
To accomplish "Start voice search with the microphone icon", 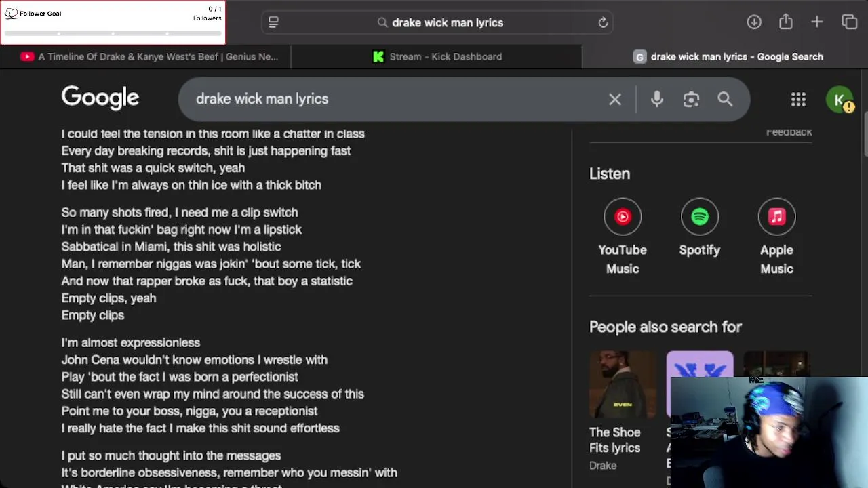I will pos(656,100).
